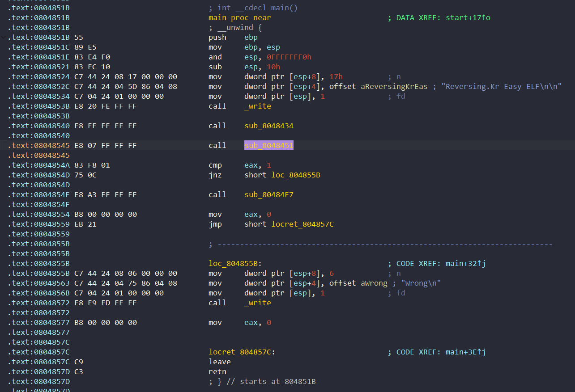Select opcode bytes 'E8 07 FF FF FF'
The height and width of the screenshot is (392, 575).
106,145
